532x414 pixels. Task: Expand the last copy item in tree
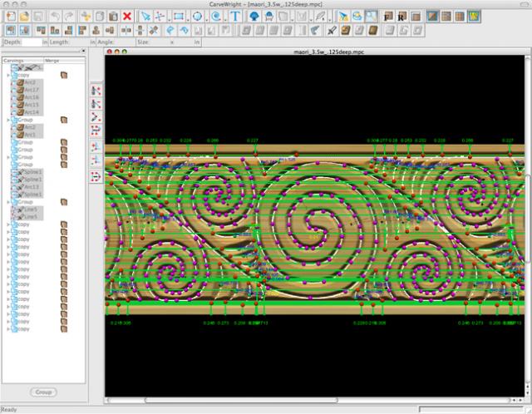click(x=8, y=329)
